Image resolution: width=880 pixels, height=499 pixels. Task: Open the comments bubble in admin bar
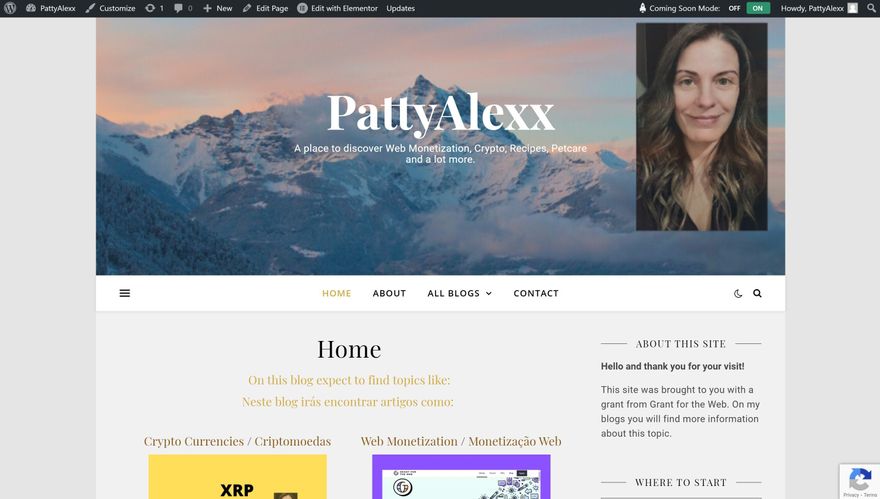tap(183, 8)
